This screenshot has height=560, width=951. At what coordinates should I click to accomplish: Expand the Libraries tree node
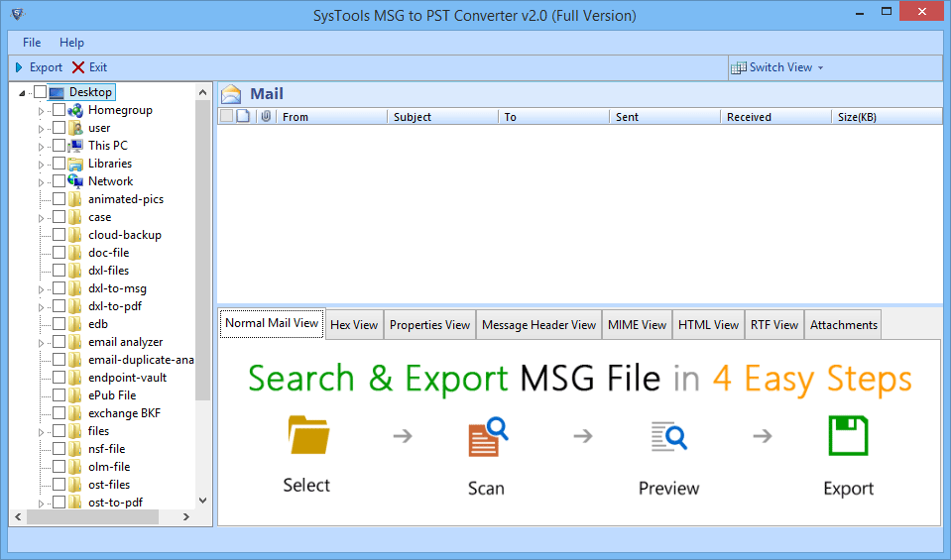(x=42, y=165)
